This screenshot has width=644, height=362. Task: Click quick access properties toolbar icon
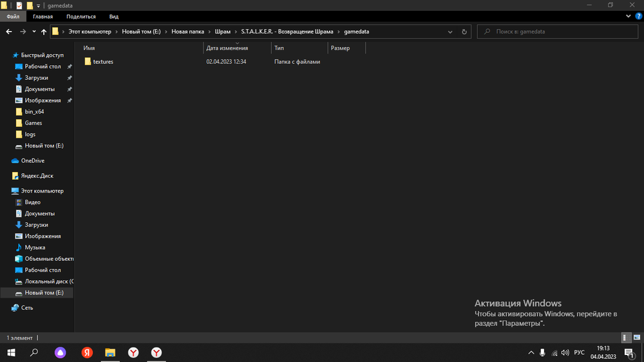(19, 5)
